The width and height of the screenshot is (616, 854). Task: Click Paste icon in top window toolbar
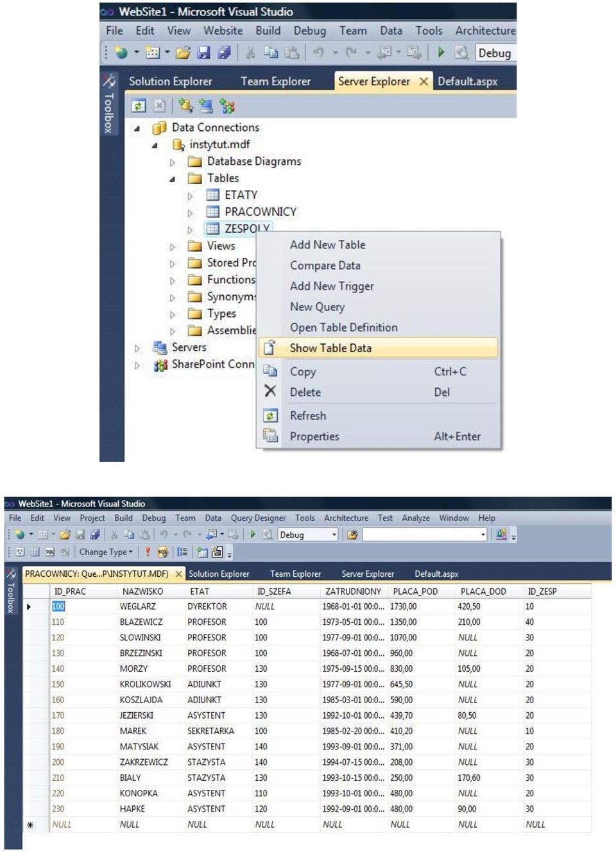pos(292,53)
